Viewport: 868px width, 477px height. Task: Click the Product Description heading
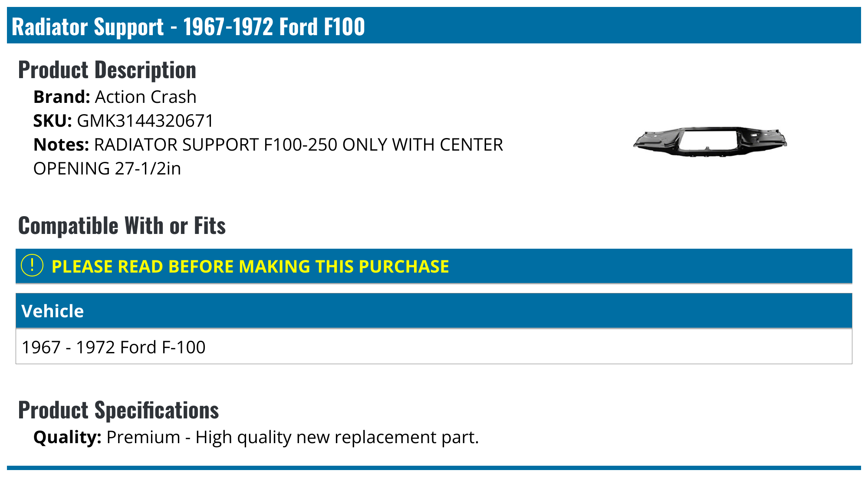point(107,70)
